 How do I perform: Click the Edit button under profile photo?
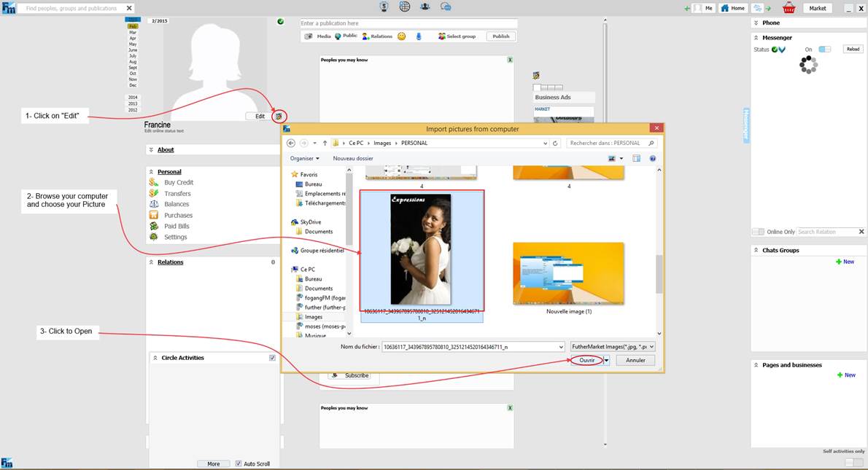point(260,116)
